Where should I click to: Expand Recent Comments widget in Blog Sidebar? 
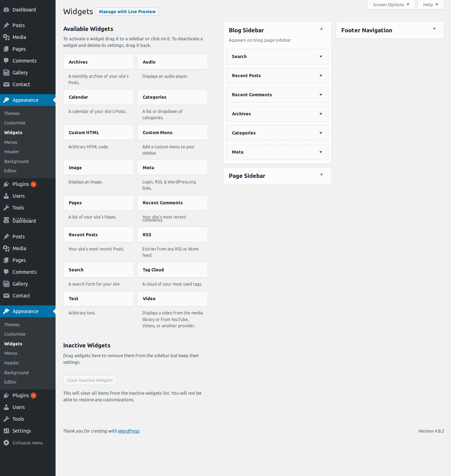coord(321,95)
